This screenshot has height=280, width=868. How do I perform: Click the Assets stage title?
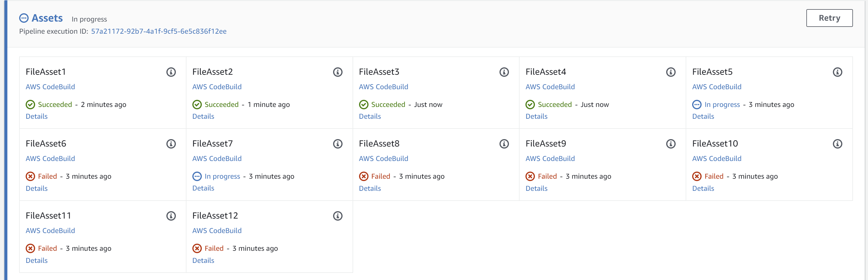click(x=47, y=18)
